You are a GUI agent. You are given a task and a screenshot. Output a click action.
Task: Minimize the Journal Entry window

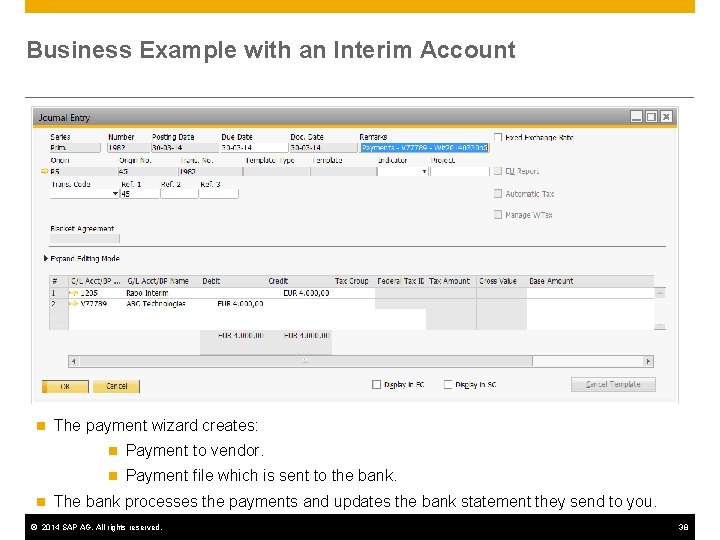click(636, 117)
